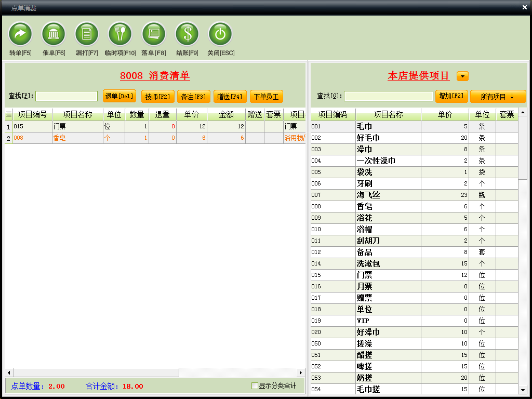
Task: Select item 017 赠票
Action: [414, 298]
